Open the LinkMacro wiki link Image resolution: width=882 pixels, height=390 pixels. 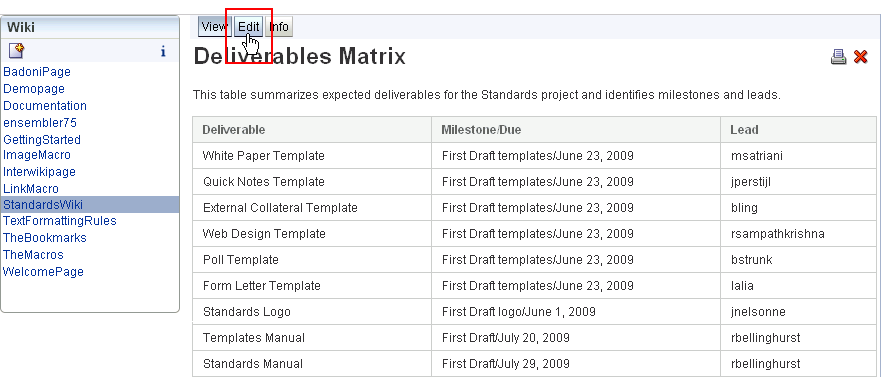coord(31,189)
